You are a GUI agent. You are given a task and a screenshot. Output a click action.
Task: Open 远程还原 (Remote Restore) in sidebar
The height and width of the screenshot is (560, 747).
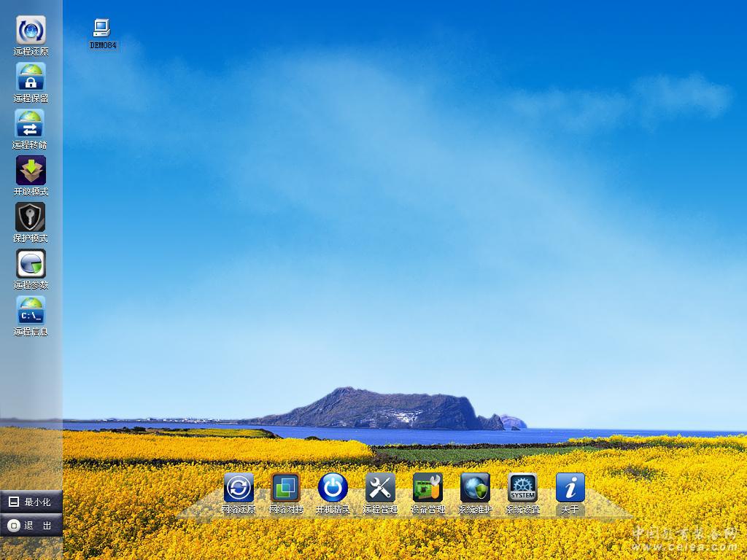point(31,31)
